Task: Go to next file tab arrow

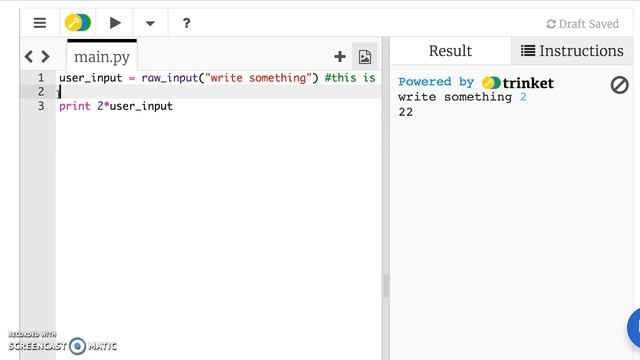Action: click(x=45, y=56)
